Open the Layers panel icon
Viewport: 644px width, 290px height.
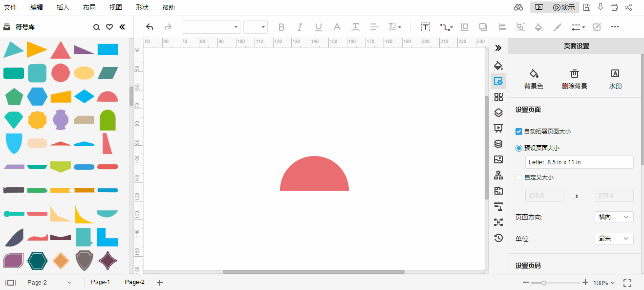tap(498, 112)
